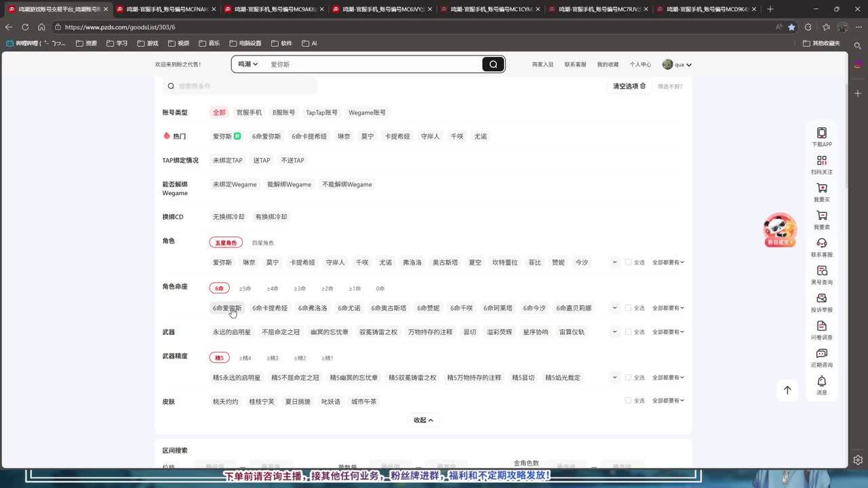Image resolution: width=868 pixels, height=488 pixels.
Task: Open the 个人中心 link
Action: (640, 64)
